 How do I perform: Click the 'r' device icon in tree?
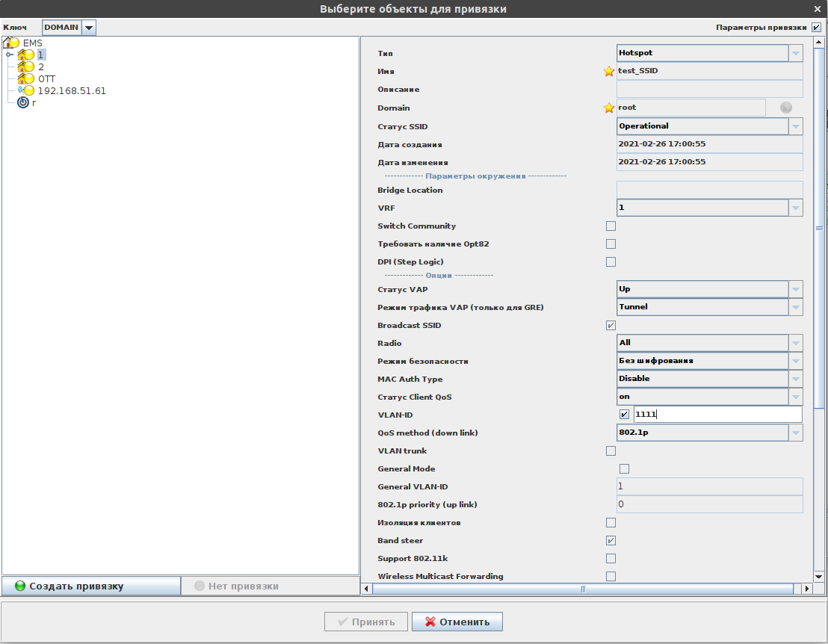click(23, 102)
